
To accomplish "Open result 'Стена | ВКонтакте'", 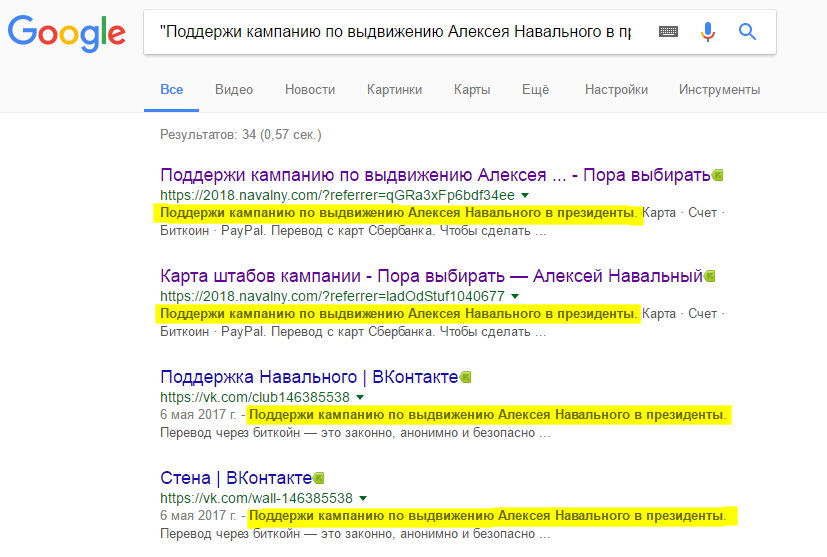I will 236,478.
